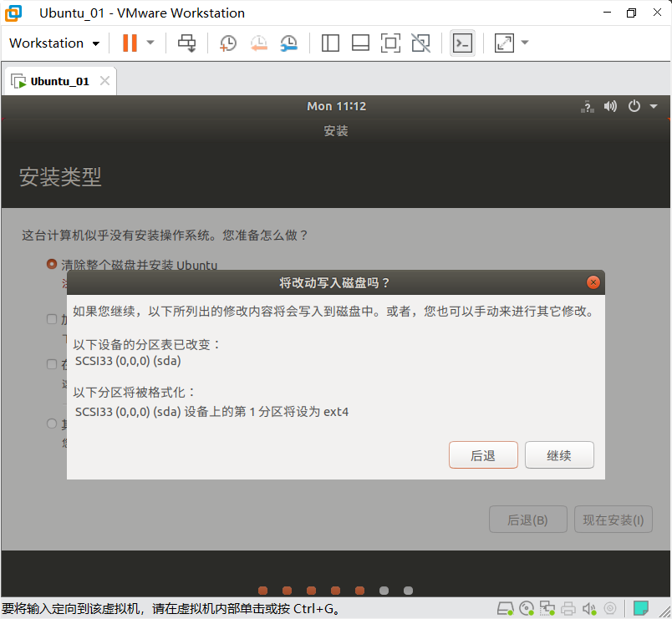Open the Workstation menu
672x619 pixels.
[x=54, y=43]
